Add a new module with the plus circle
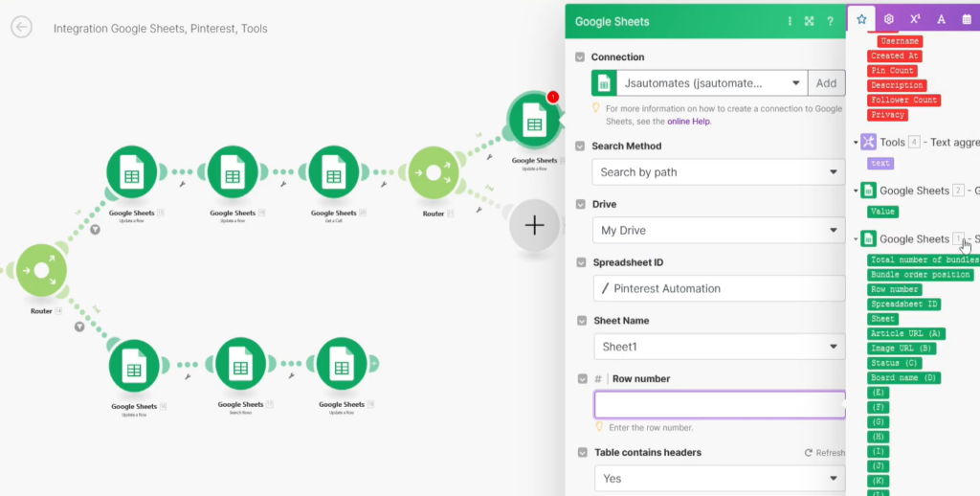 coord(534,225)
